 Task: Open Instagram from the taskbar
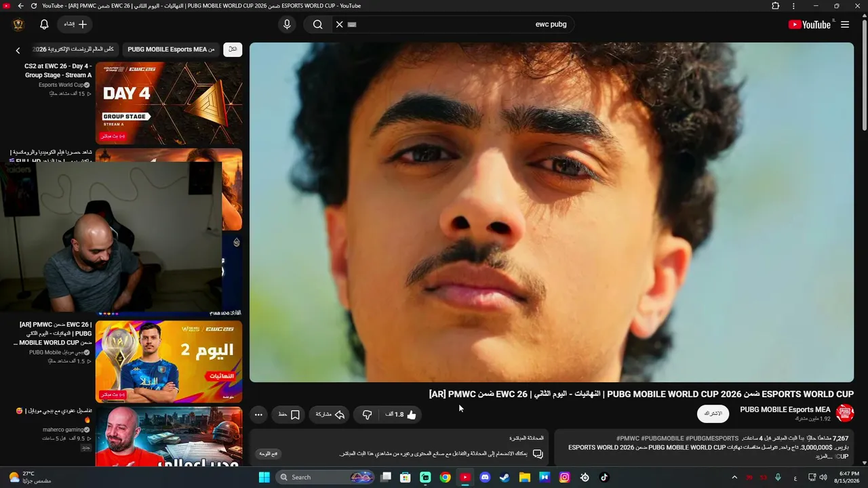point(564,477)
